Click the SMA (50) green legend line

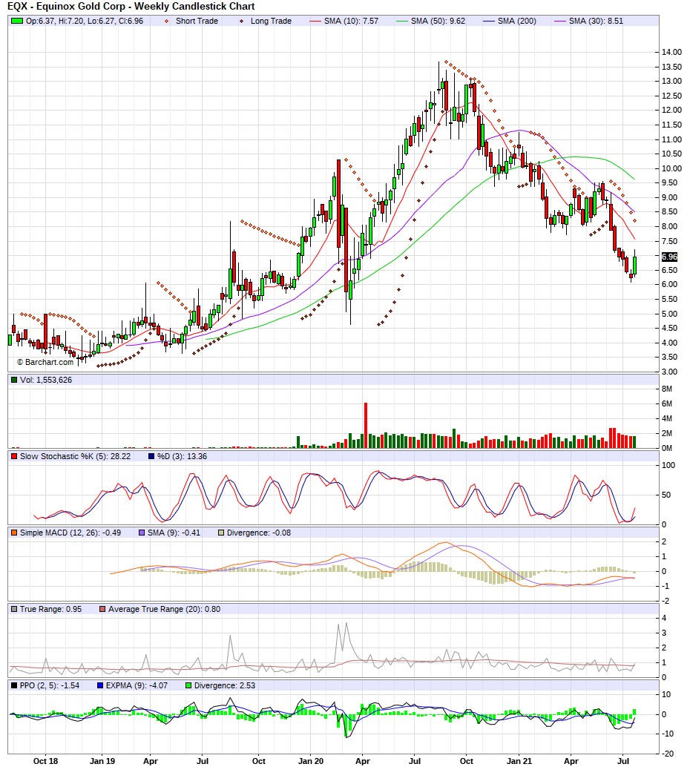[402, 21]
